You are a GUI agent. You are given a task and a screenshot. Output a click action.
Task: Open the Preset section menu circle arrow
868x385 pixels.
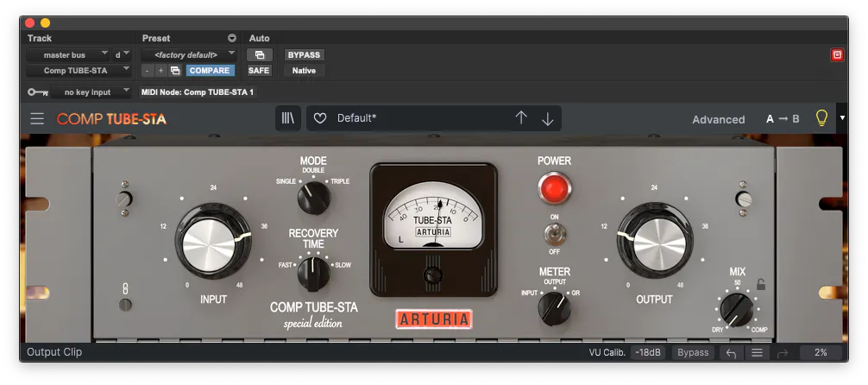point(232,38)
